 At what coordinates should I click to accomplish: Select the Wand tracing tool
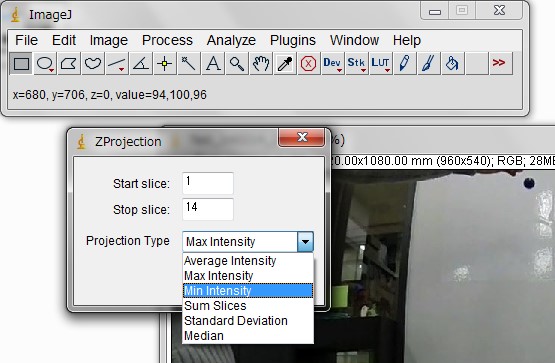[x=189, y=64]
